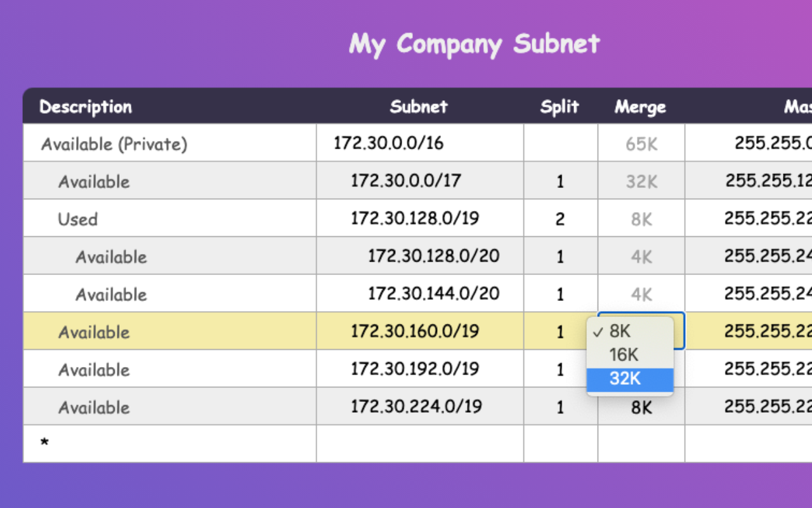
Task: Click Available description for 172.30.128.0/20 row
Action: (x=169, y=256)
